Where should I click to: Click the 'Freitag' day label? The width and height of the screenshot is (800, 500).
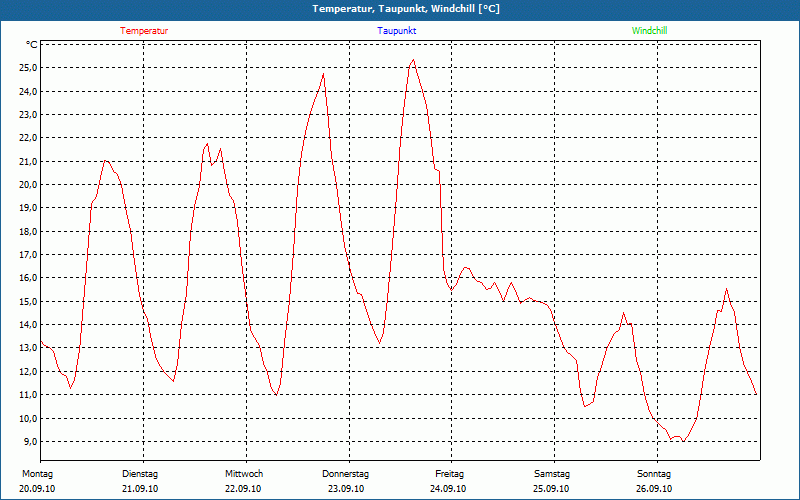point(449,474)
